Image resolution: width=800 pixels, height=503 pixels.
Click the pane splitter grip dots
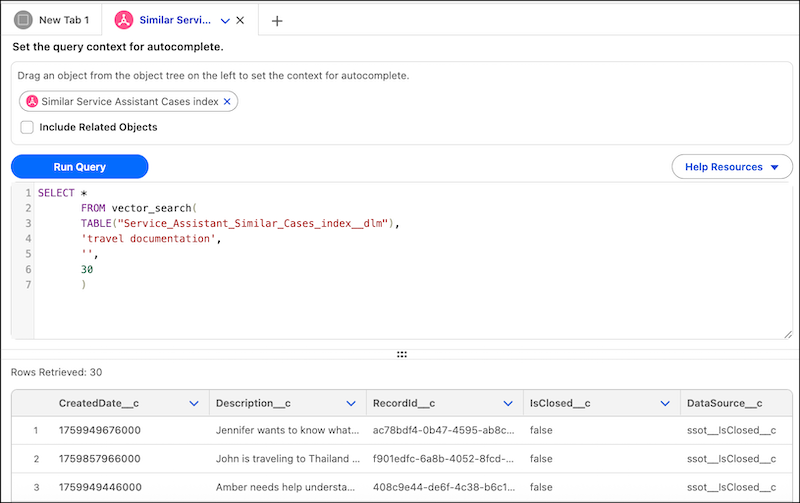tap(402, 354)
